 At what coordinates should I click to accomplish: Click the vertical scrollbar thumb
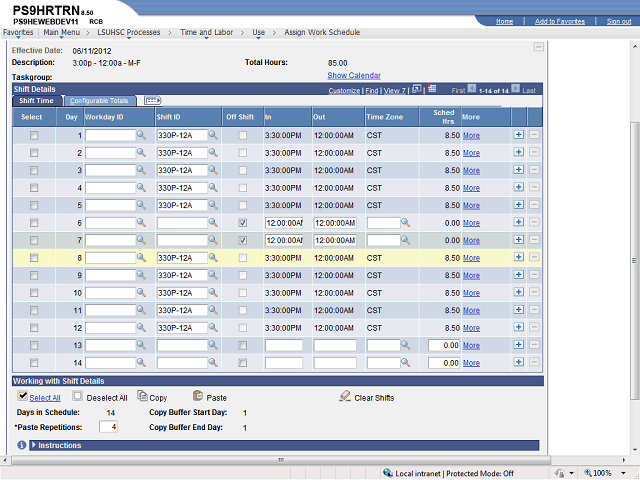pos(634,260)
